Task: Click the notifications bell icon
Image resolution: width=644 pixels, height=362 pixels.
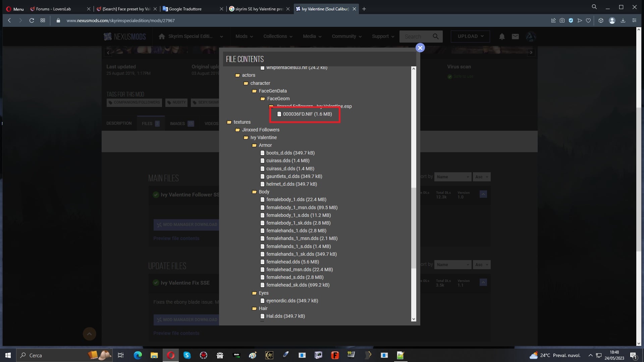Action: click(x=502, y=37)
